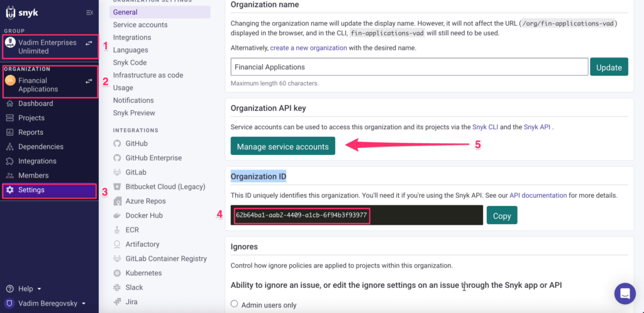This screenshot has height=313, width=644.
Task: Click the Settings gear icon in sidebar
Action: [10, 190]
